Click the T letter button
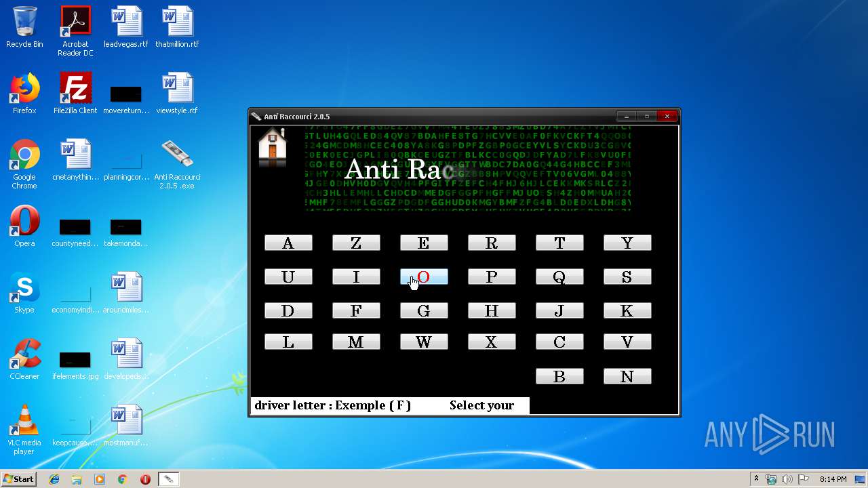The image size is (868, 488). tap(559, 243)
